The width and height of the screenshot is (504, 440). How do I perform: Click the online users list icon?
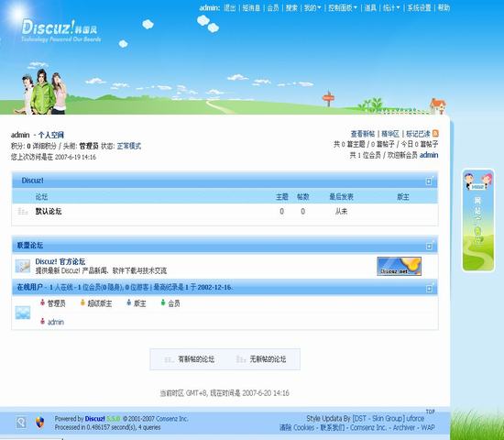(x=23, y=313)
